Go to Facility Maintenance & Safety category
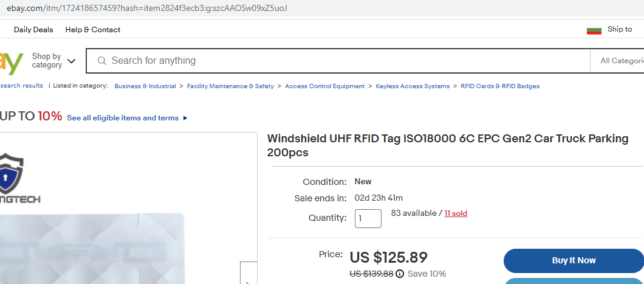Viewport: 644px width, 284px height. [230, 86]
